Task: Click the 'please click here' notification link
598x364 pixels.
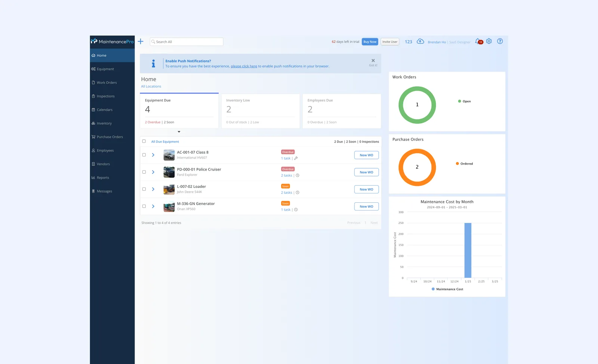Action: [x=244, y=66]
